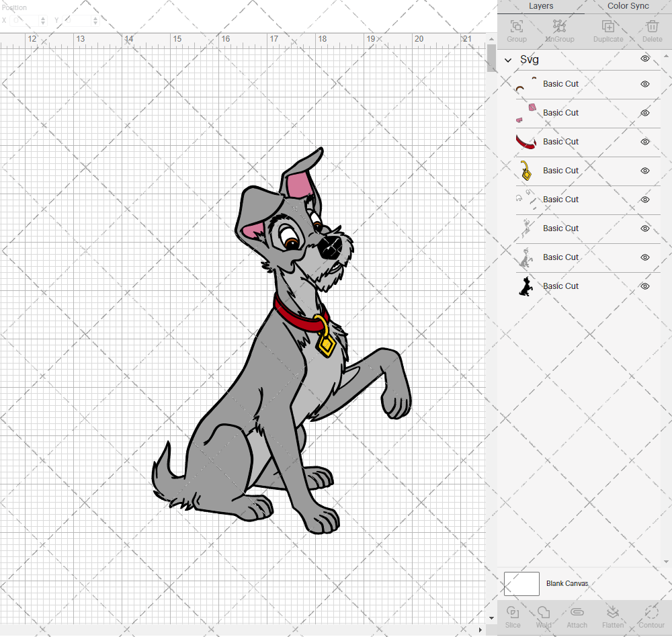Hide the brown eyebrow Basic Cut layer
The image size is (672, 637).
[645, 84]
